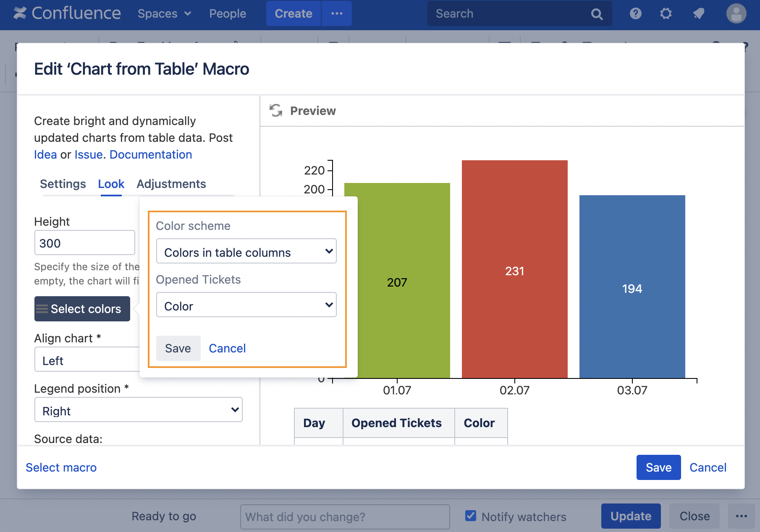Open the help question mark icon

point(635,14)
